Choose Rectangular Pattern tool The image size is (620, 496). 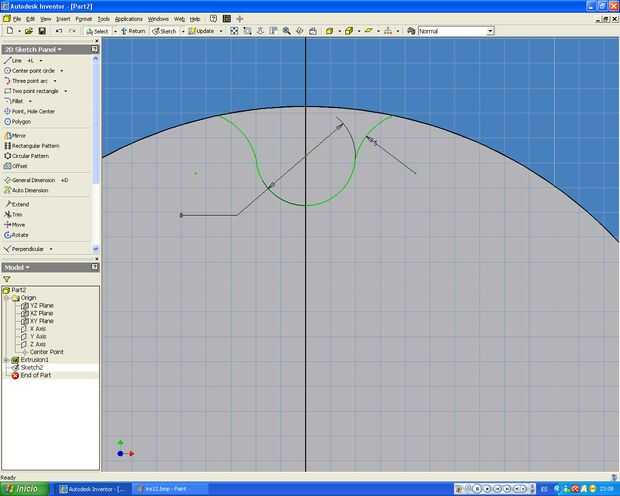coord(32,146)
